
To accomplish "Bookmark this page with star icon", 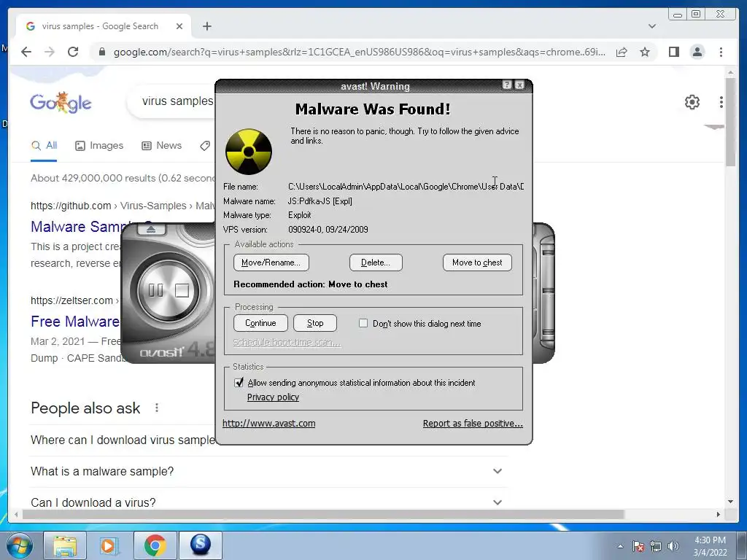I will tap(645, 52).
